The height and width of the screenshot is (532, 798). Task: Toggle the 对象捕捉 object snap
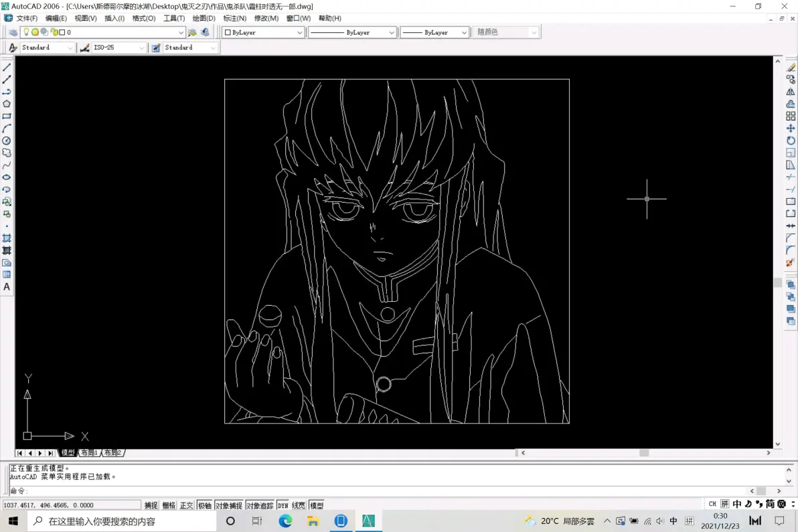pos(229,505)
